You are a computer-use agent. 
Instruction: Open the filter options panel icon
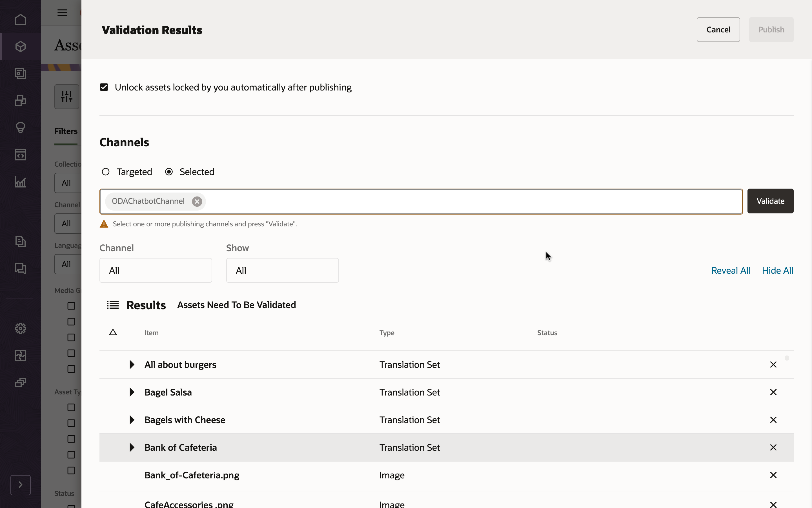point(66,96)
